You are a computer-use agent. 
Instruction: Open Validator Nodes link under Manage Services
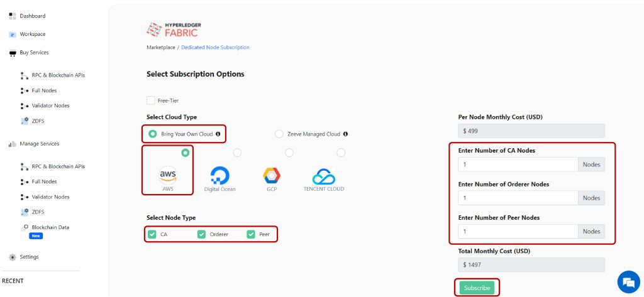click(50, 197)
